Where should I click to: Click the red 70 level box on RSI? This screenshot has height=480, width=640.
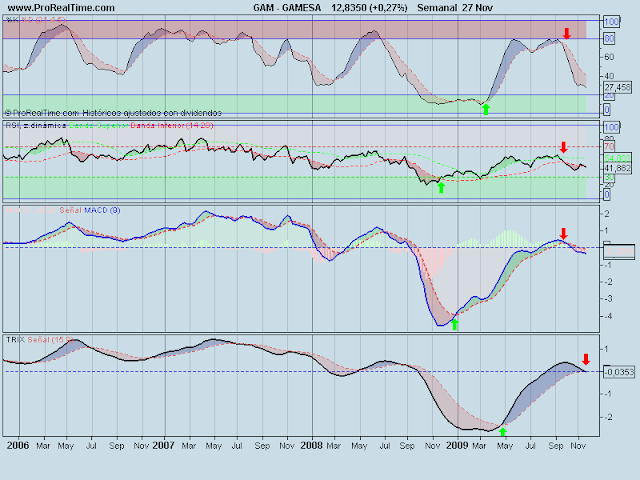tap(609, 147)
